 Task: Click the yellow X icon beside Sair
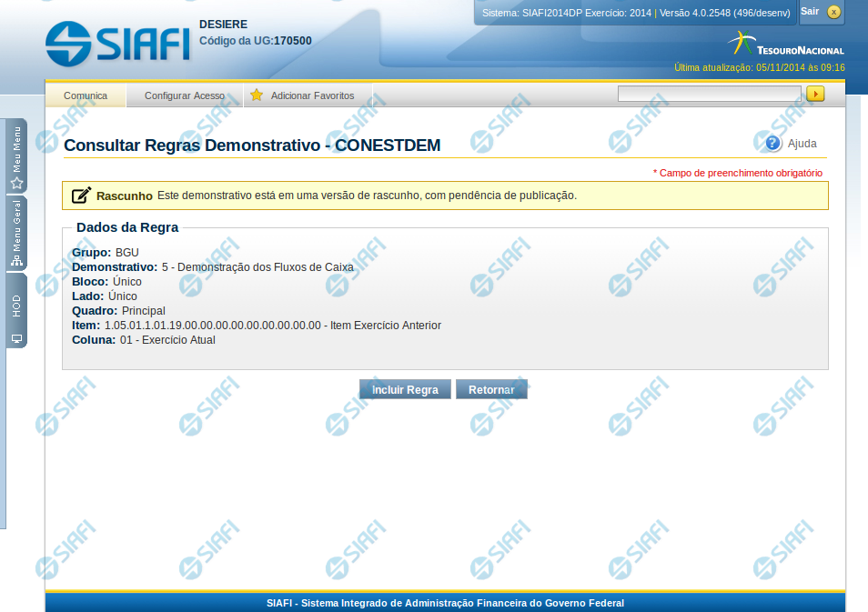[833, 12]
